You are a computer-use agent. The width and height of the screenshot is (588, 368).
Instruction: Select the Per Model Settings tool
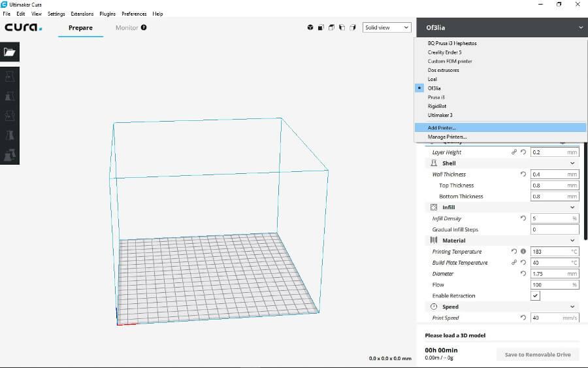[9, 155]
